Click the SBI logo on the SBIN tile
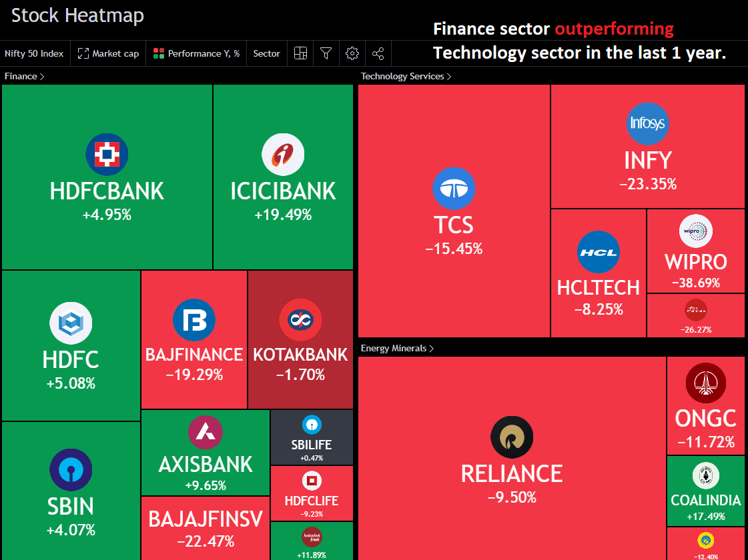The image size is (748, 560). [x=71, y=469]
